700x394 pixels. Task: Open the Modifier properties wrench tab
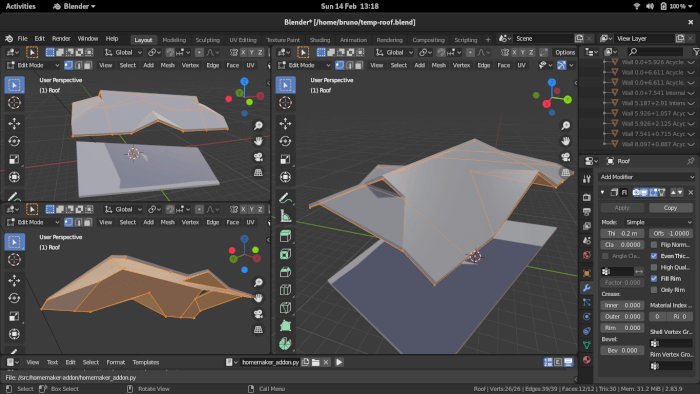point(587,287)
